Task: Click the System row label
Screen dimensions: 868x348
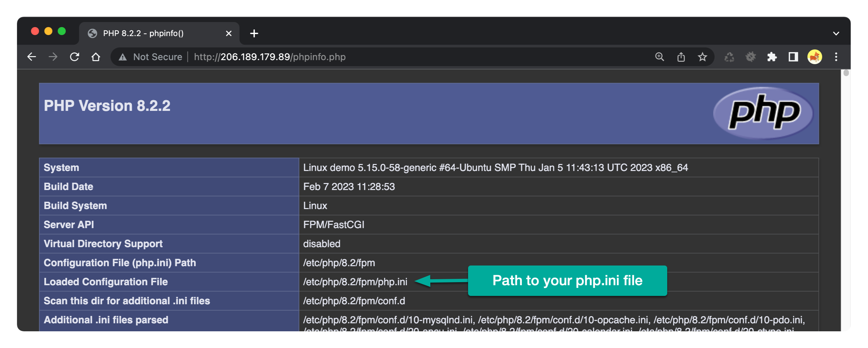Action: [61, 168]
